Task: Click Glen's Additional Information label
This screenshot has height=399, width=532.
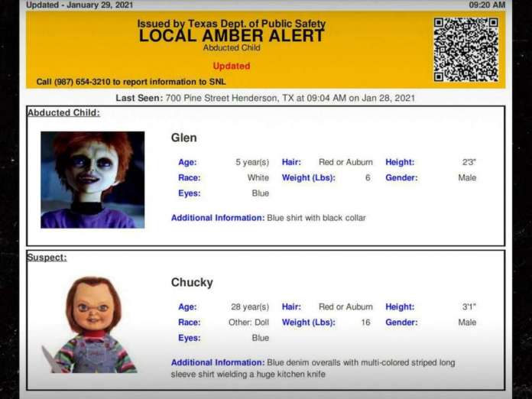Action: [x=217, y=218]
